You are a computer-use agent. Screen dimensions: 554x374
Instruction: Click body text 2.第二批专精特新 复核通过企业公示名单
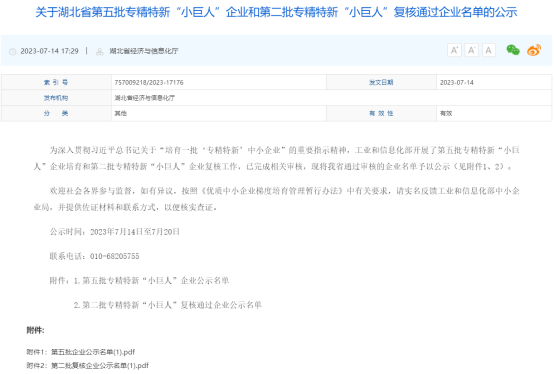[x=167, y=305]
